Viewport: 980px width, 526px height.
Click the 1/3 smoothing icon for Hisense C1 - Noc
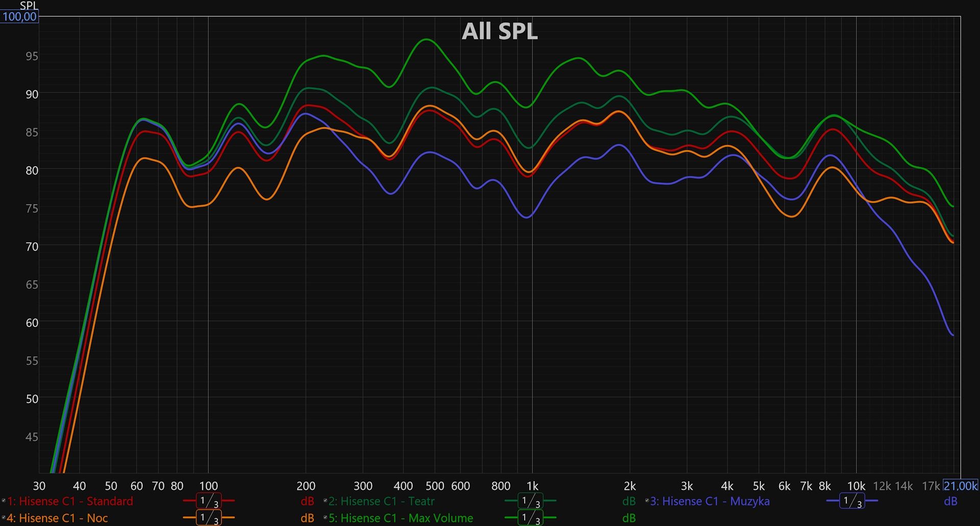(209, 518)
